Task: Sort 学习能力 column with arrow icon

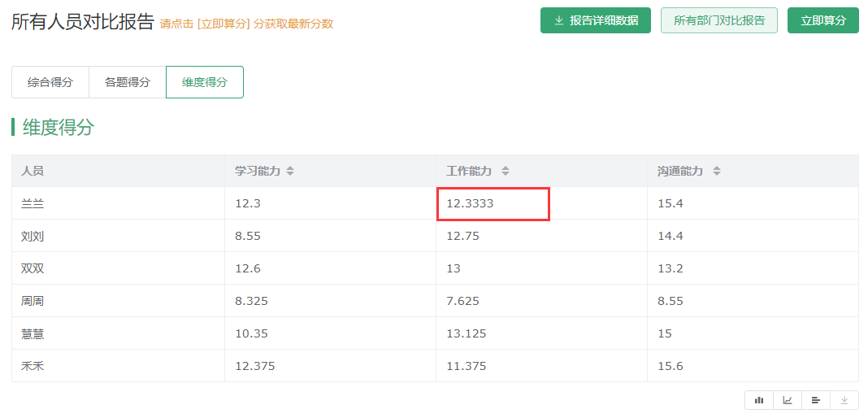Action: click(x=290, y=171)
